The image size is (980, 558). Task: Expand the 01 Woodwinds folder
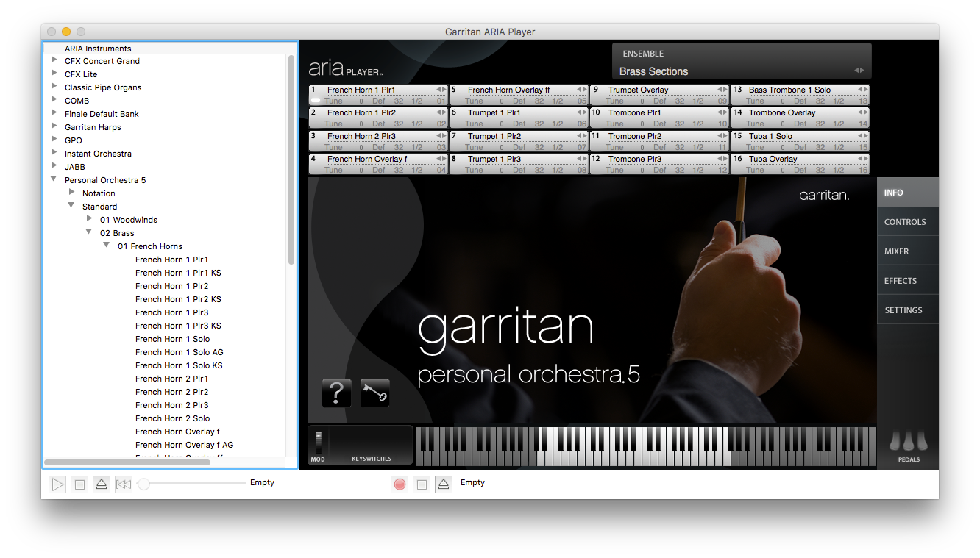point(90,220)
